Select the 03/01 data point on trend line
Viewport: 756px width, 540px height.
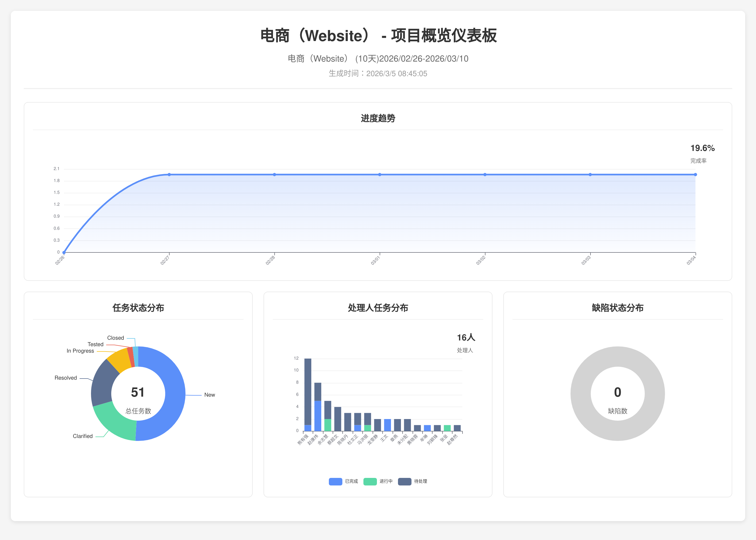380,175
